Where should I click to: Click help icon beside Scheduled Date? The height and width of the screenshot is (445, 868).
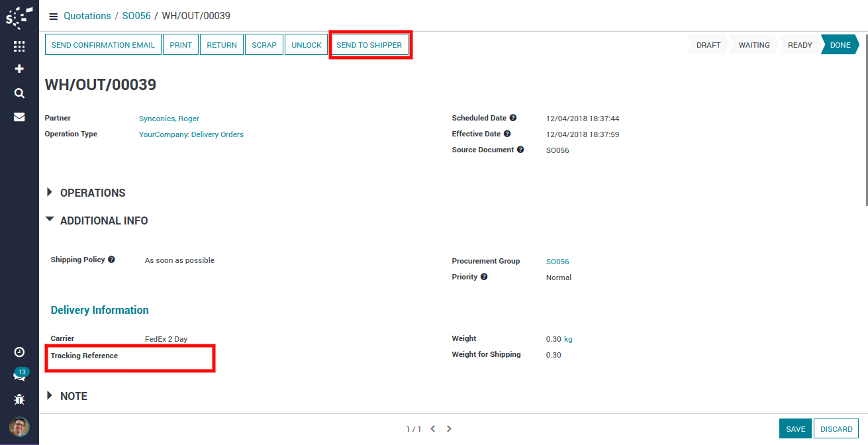coord(513,118)
